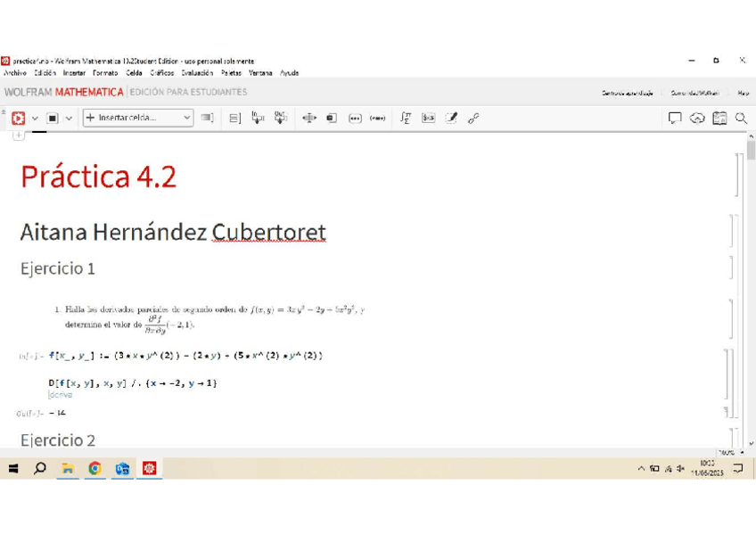Click the 'In' input cell toolbar icon
The image size is (756, 534).
pyautogui.click(x=258, y=118)
